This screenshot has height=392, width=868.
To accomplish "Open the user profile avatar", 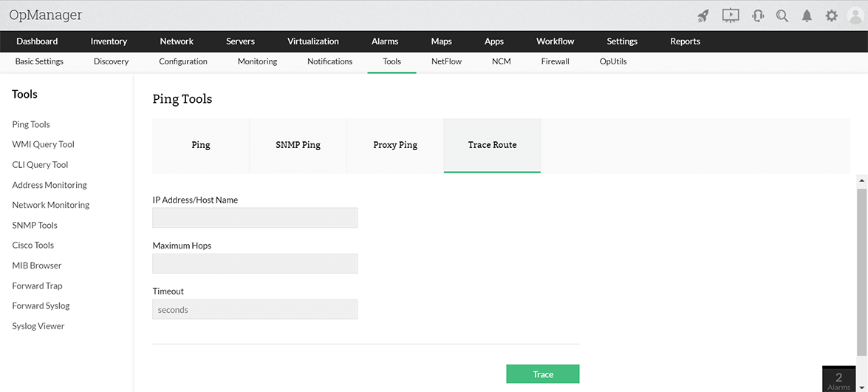I will point(855,16).
